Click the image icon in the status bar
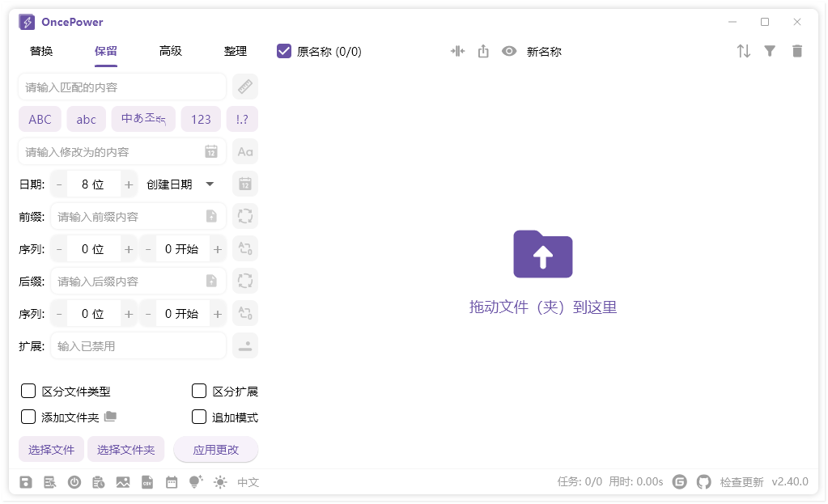828x504 pixels. 123,482
